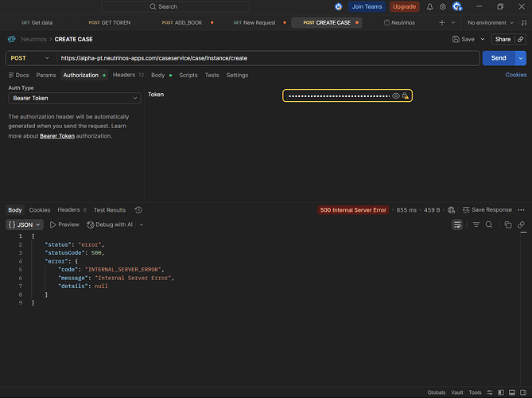This screenshot has width=532, height=398.
Task: Expand the Save options chevron
Action: coord(483,39)
